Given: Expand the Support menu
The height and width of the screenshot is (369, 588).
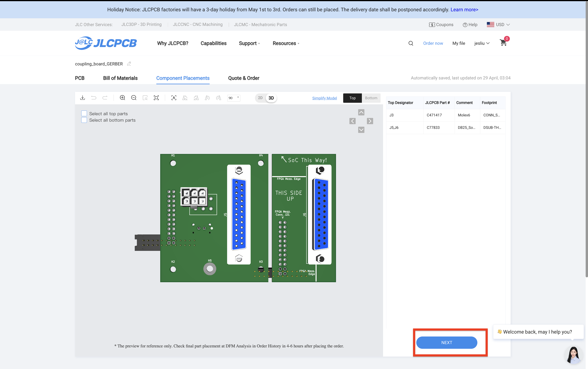Looking at the screenshot, I should [249, 43].
